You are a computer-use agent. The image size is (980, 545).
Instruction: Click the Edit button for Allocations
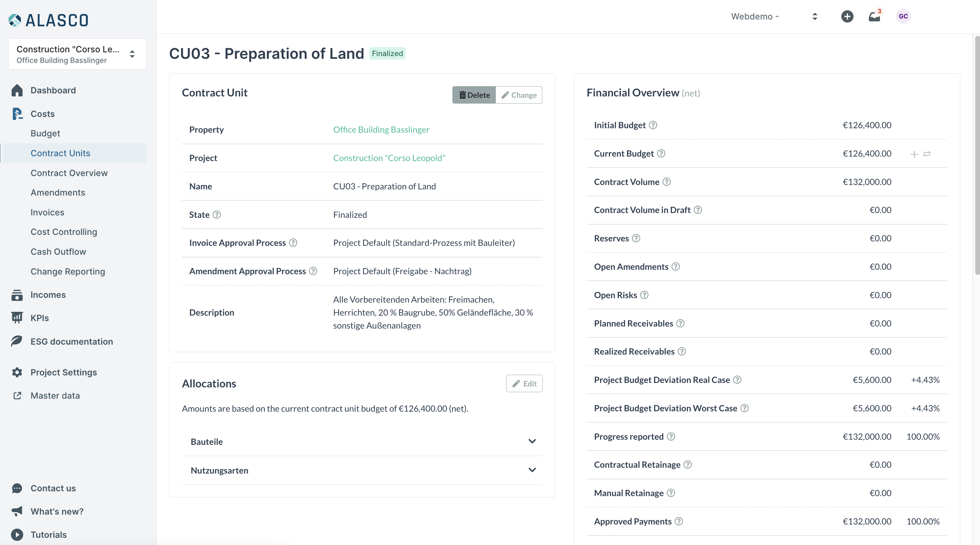point(524,384)
